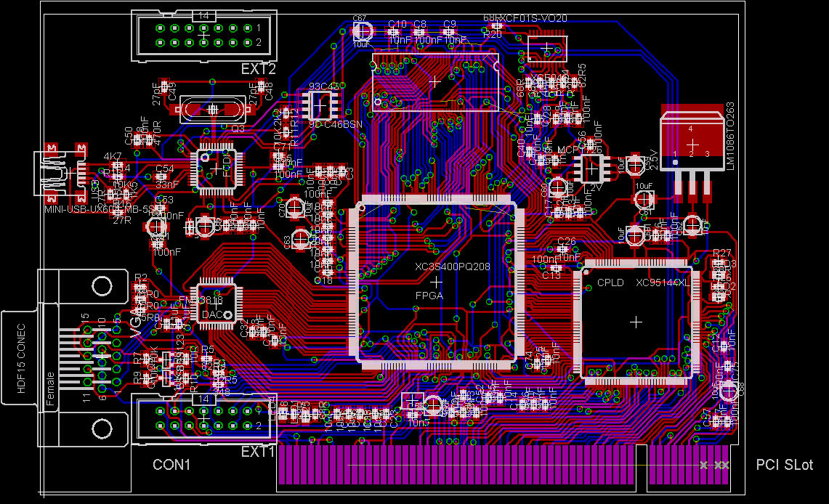Click pin 1 label of EXT2 header
829x504 pixels.
click(259, 28)
